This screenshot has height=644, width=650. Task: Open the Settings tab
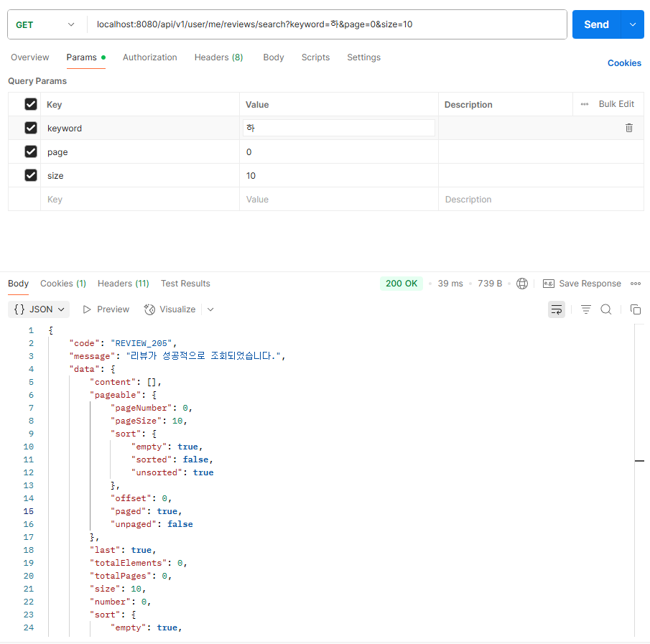pyautogui.click(x=363, y=57)
